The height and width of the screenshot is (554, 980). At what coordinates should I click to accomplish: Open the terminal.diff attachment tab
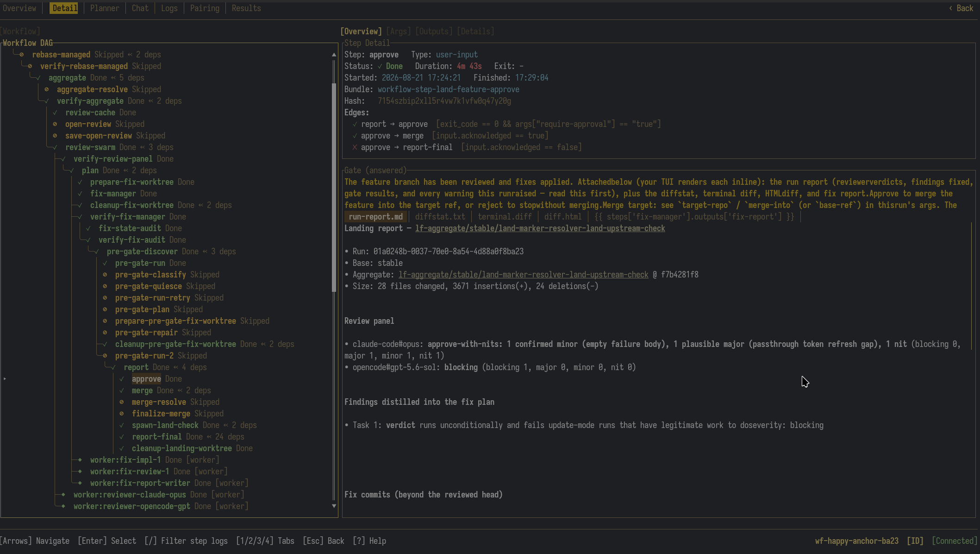[505, 217]
